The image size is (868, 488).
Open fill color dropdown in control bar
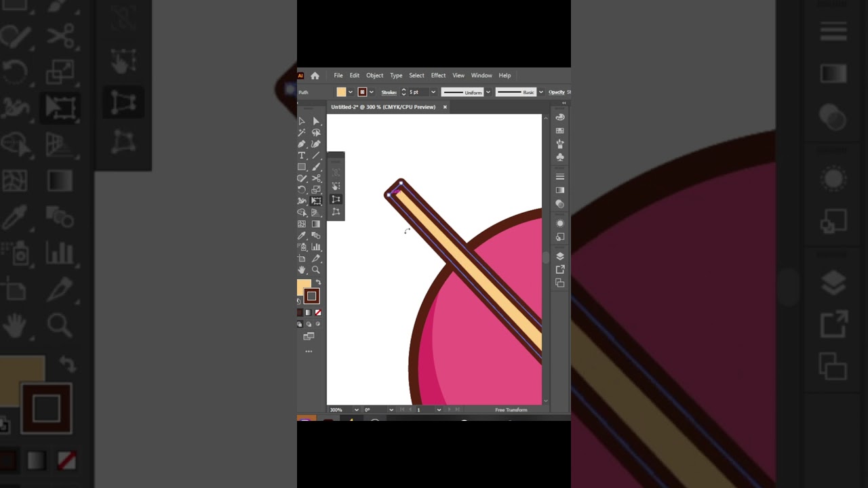351,92
